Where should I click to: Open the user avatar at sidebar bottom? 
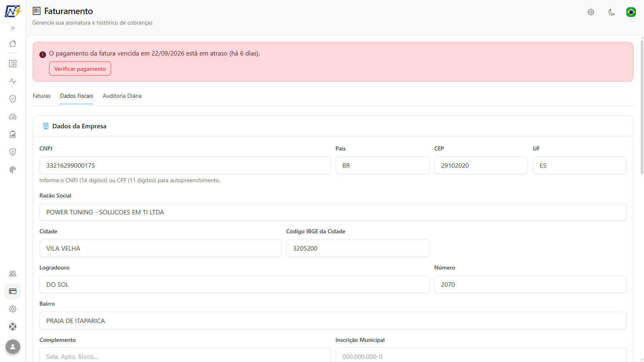point(13,347)
